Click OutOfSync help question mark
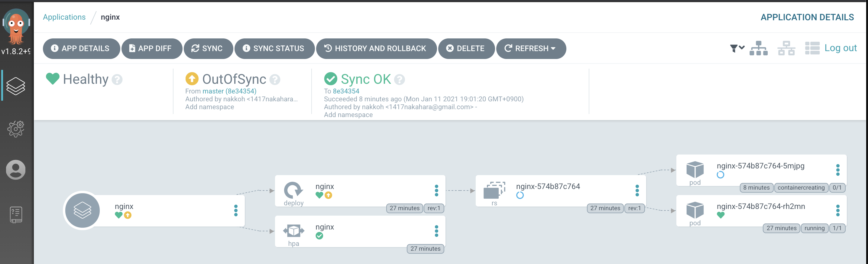Image resolution: width=868 pixels, height=264 pixels. (x=275, y=80)
